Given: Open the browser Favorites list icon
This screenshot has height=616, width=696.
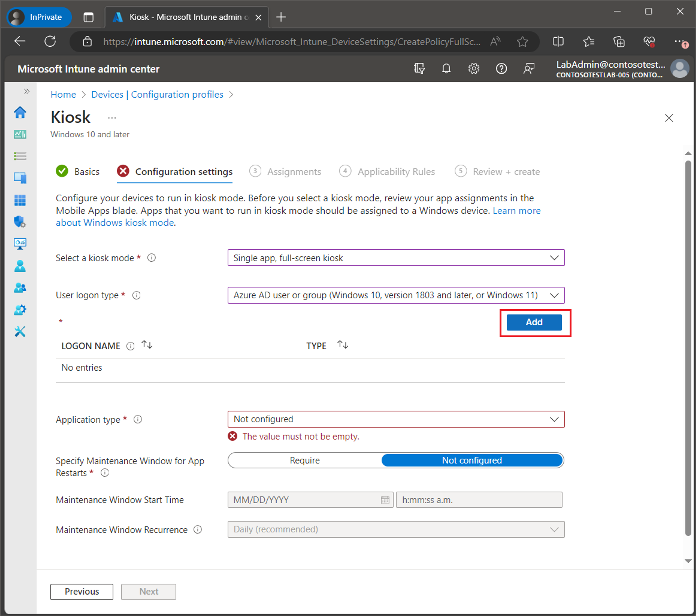Looking at the screenshot, I should click(x=588, y=41).
